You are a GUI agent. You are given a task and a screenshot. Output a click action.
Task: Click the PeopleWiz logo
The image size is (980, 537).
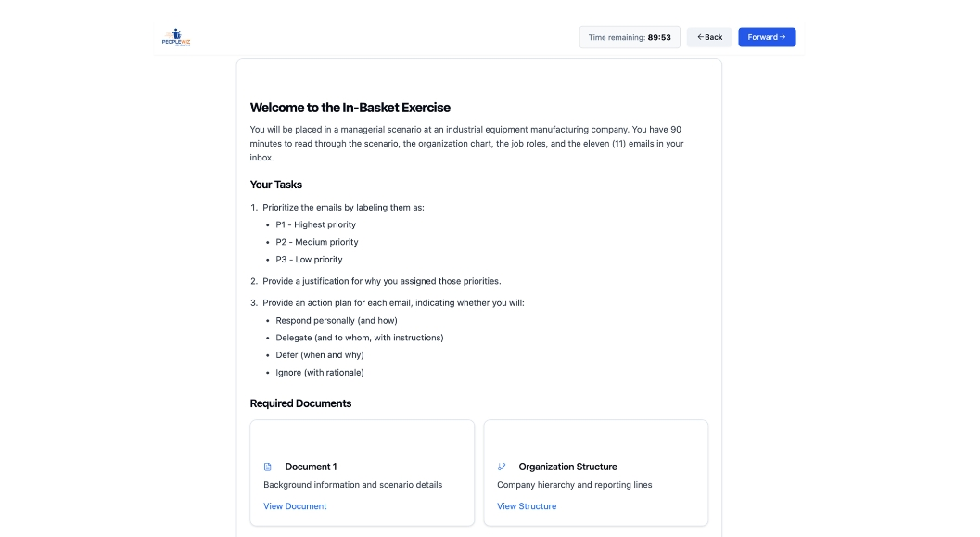point(175,37)
